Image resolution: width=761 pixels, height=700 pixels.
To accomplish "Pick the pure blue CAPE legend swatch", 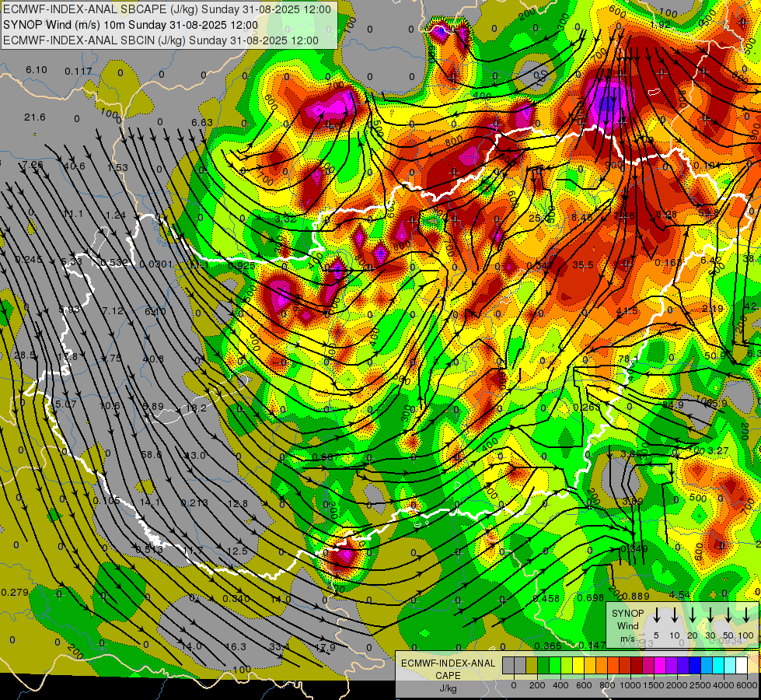I will [x=694, y=666].
